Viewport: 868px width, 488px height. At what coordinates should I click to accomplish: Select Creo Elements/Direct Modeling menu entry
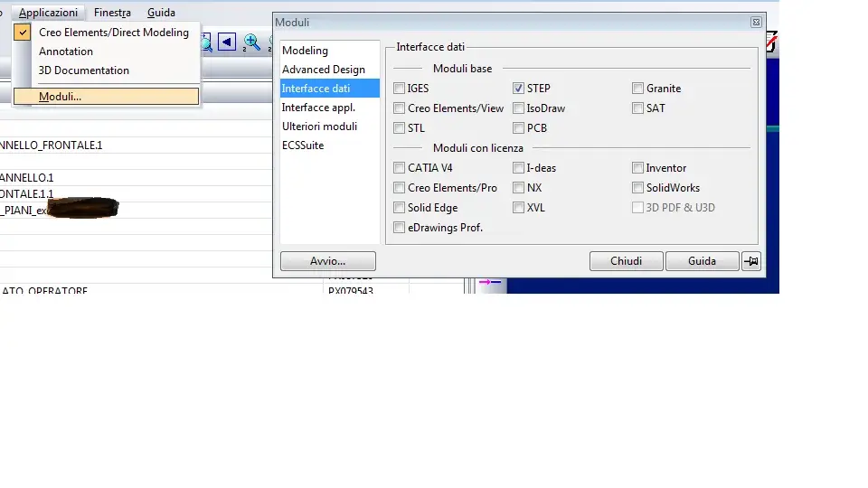click(x=107, y=33)
